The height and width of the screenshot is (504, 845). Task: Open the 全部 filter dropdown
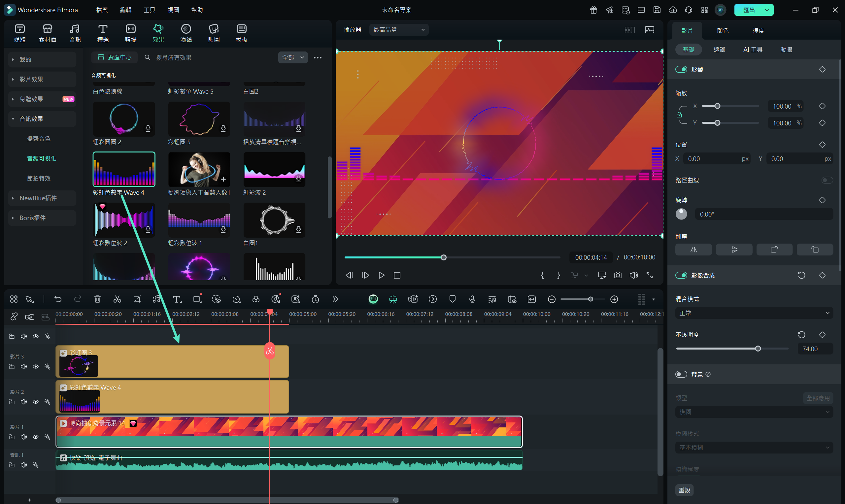293,57
